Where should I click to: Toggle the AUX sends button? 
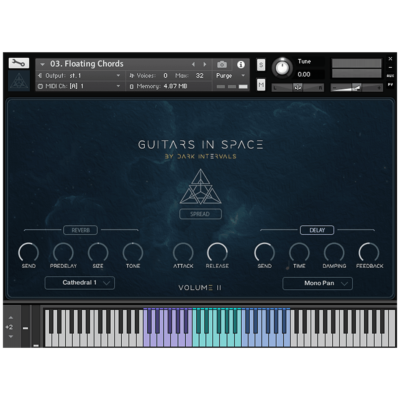coord(390,76)
